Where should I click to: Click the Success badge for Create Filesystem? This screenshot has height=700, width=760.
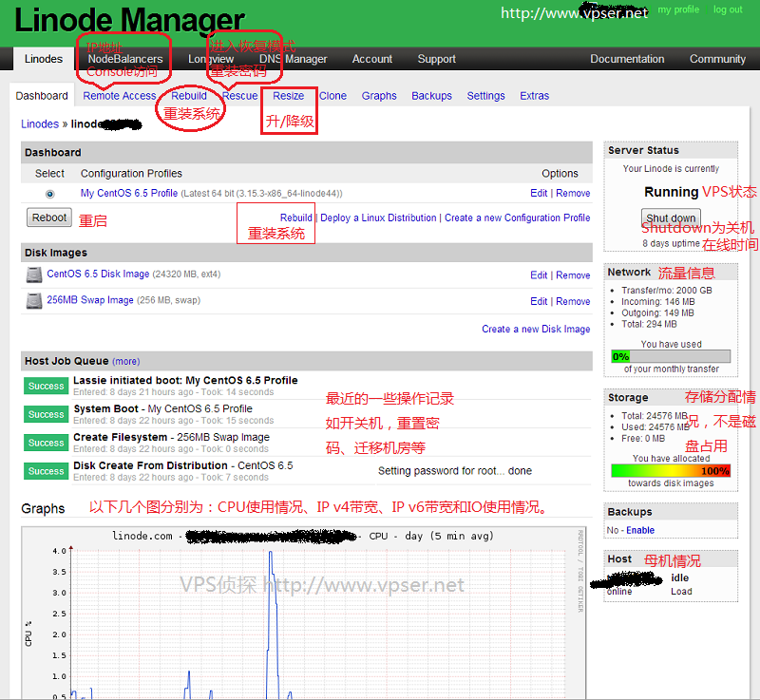click(x=46, y=443)
